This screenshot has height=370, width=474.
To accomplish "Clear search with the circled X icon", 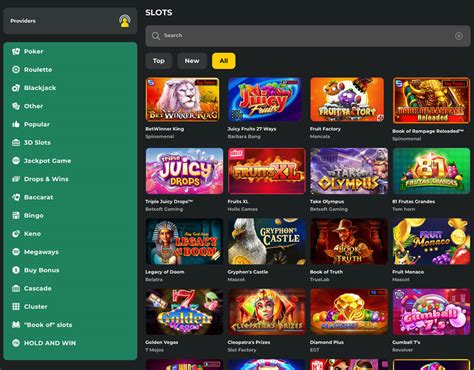I will tap(459, 36).
